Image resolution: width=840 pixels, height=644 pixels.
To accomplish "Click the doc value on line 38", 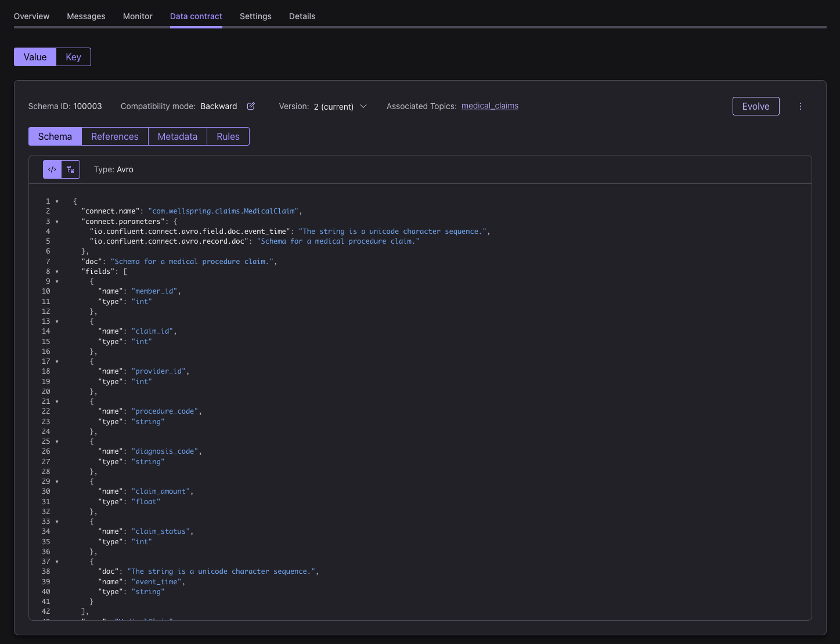I will 221,571.
